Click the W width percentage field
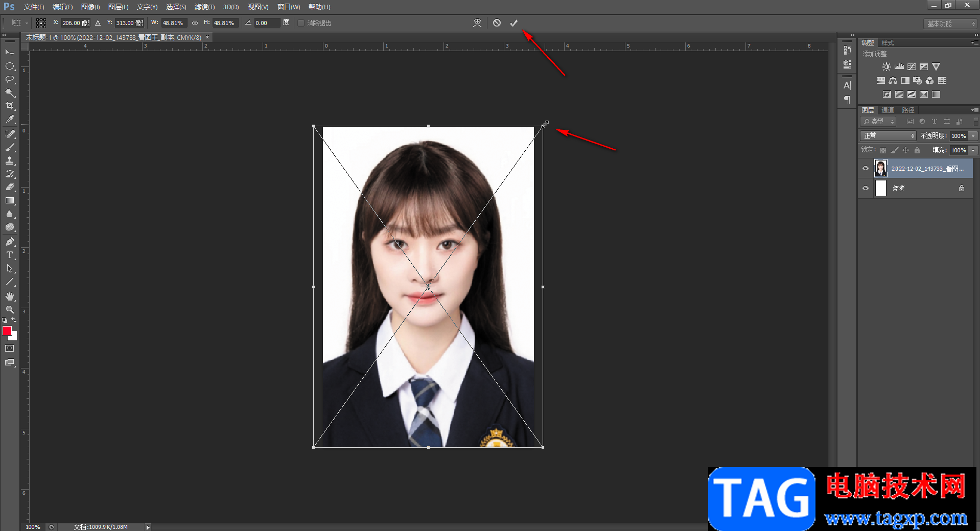This screenshot has width=980, height=531. pos(174,23)
